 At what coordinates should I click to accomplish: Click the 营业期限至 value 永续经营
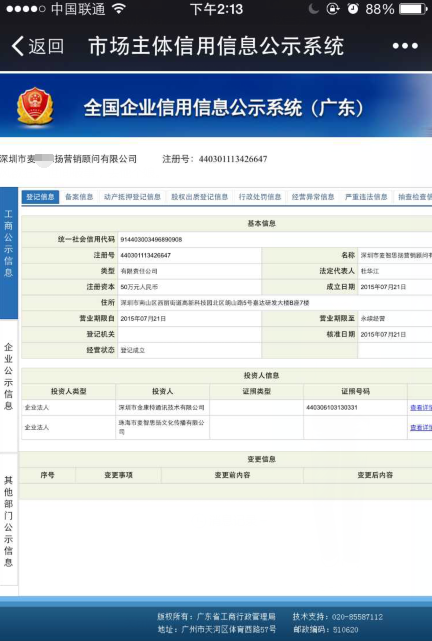(x=372, y=318)
